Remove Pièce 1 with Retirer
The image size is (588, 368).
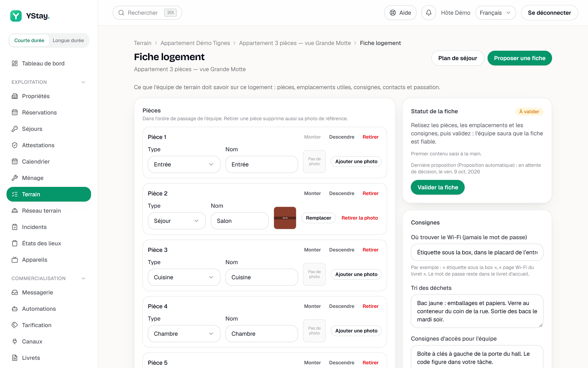[x=371, y=137]
